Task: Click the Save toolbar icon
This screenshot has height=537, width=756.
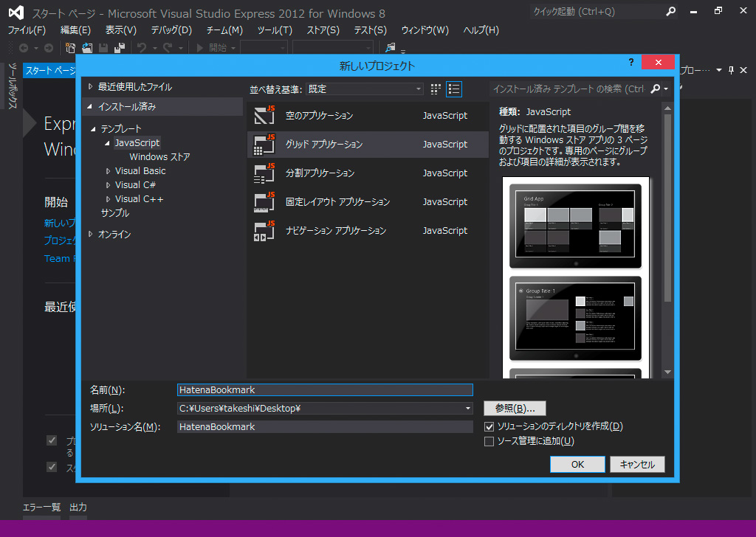Action: (103, 48)
